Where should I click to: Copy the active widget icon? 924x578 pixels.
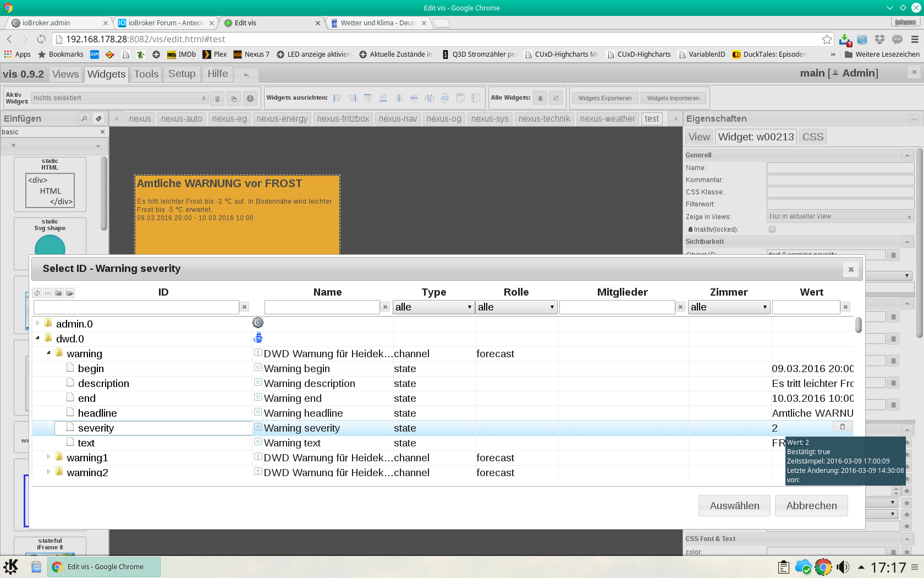(234, 99)
